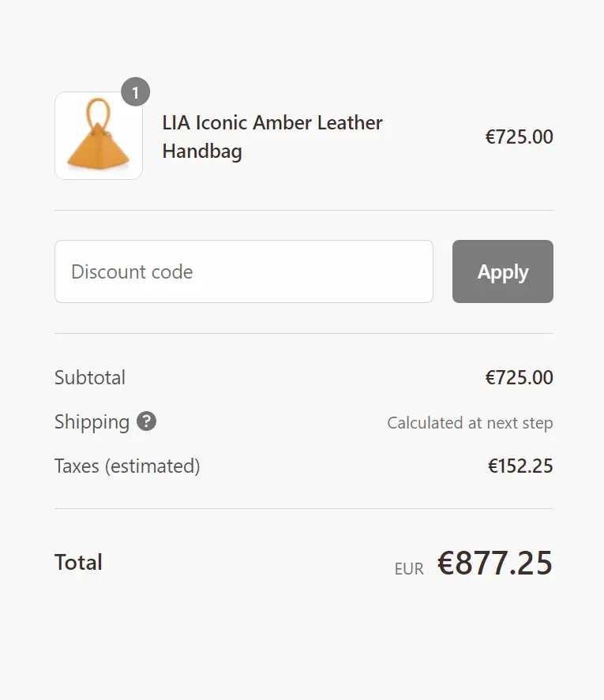Click the product line price €725.00
The image size is (604, 700).
click(x=519, y=137)
